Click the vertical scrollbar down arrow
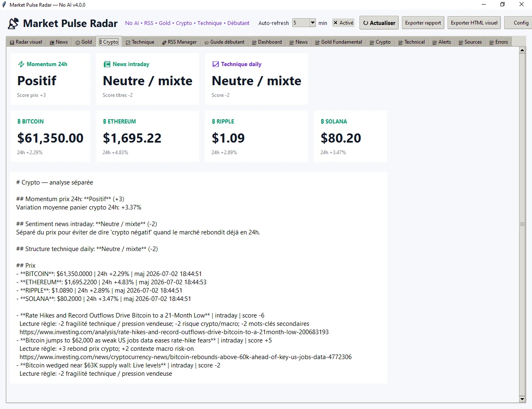Image resolution: width=532 pixels, height=409 pixels. coord(522,399)
